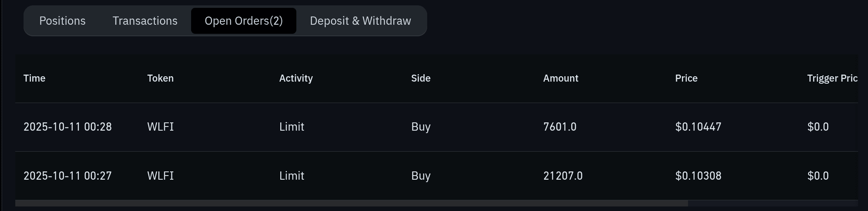Select the order timestamped 2025-10-11 00:27
868x211 pixels.
(x=68, y=176)
